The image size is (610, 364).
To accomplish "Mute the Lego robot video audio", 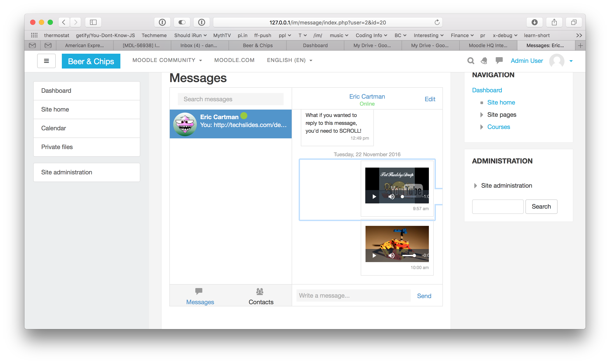I will coord(392,255).
